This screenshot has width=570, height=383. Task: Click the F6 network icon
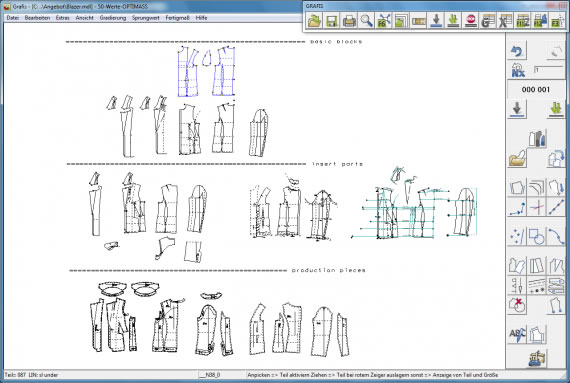pyautogui.click(x=384, y=21)
